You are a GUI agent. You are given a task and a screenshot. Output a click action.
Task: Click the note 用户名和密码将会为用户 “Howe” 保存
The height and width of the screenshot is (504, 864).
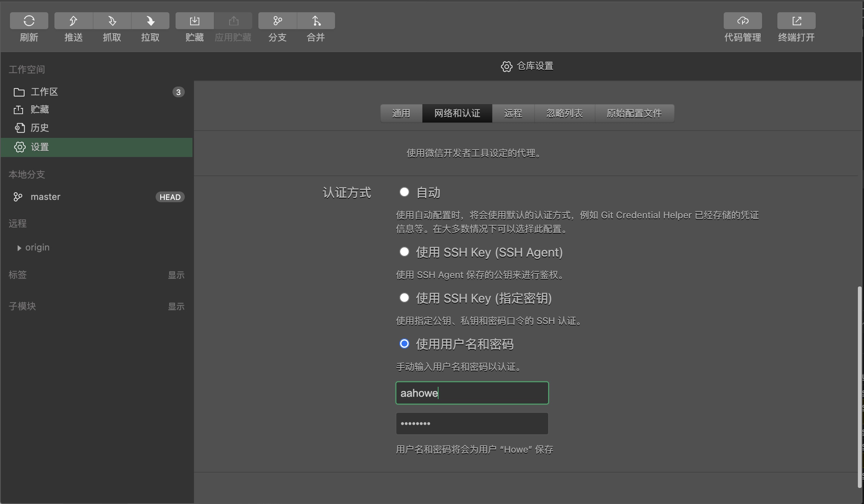click(475, 450)
